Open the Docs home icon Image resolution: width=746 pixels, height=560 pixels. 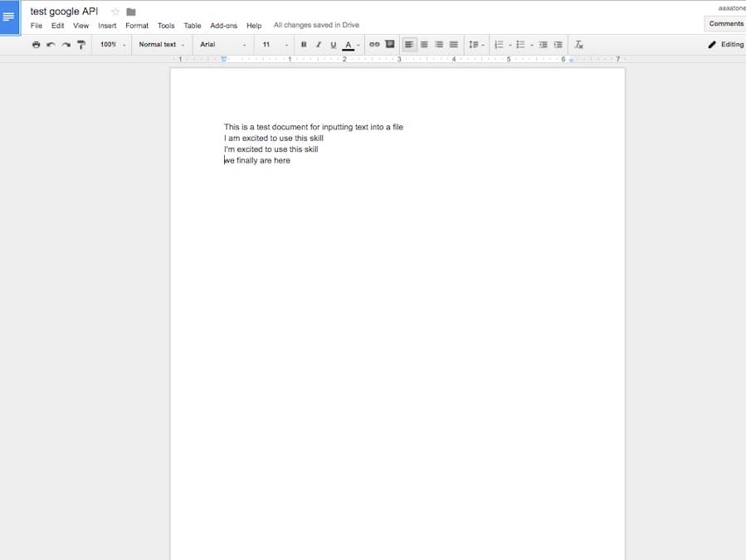point(9,17)
